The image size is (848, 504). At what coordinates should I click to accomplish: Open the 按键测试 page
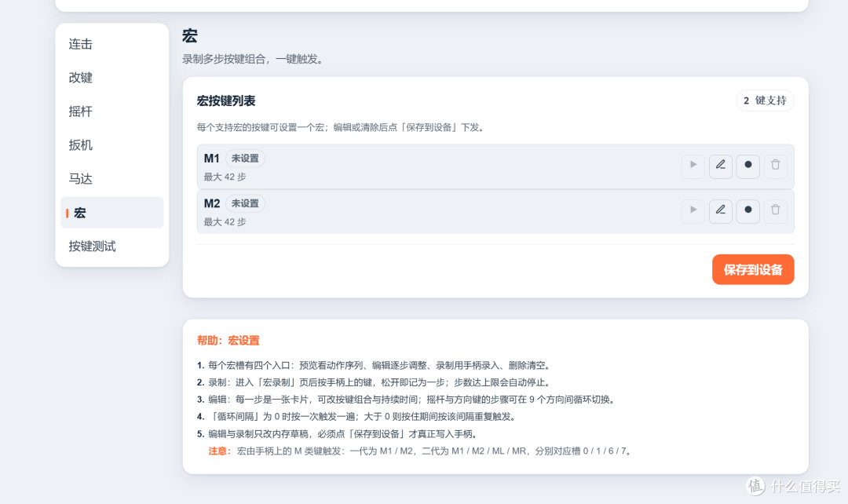(x=112, y=246)
